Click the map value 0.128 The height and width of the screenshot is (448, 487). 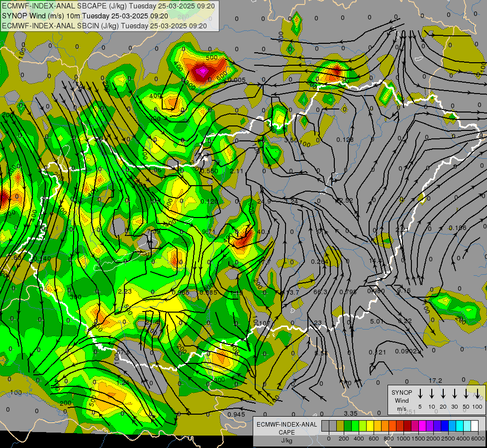click(345, 139)
